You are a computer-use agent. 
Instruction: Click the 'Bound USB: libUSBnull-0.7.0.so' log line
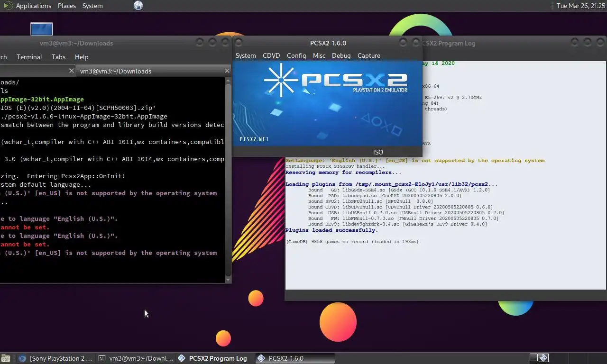coord(406,213)
